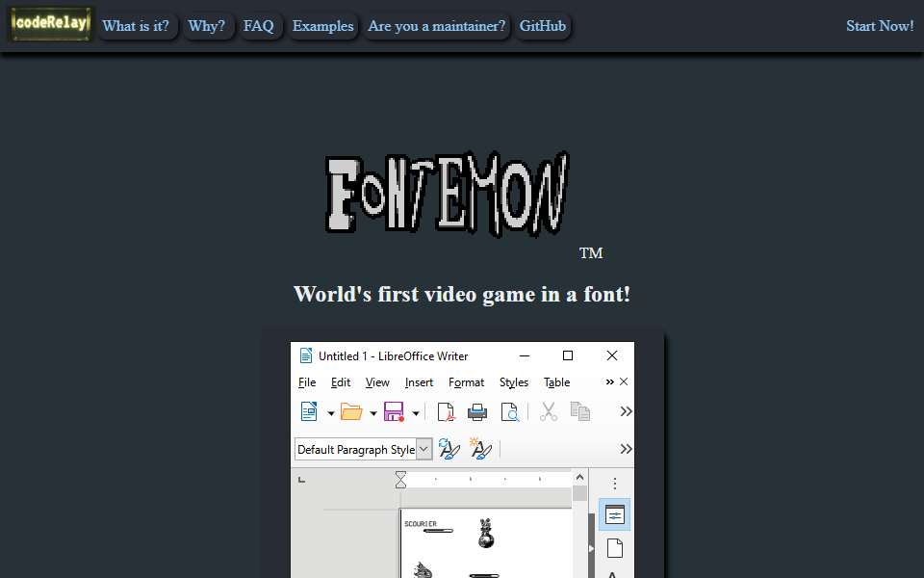The height and width of the screenshot is (578, 924).
Task: Click the vertical scrollbar thumb
Action: pyautogui.click(x=579, y=493)
